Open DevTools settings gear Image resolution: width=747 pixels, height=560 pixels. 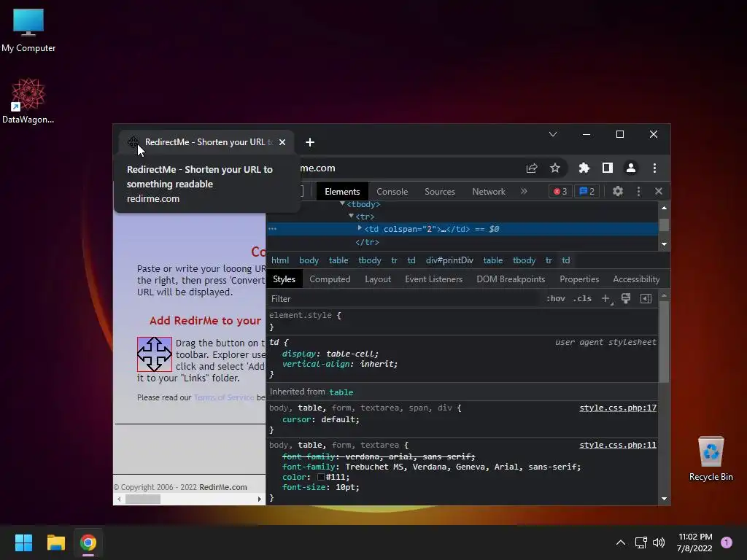click(x=618, y=192)
